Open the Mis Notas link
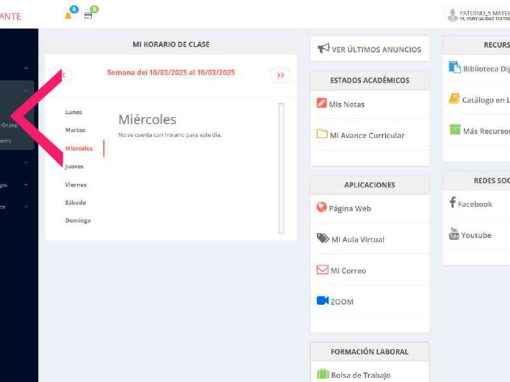510x382 pixels. pos(347,104)
